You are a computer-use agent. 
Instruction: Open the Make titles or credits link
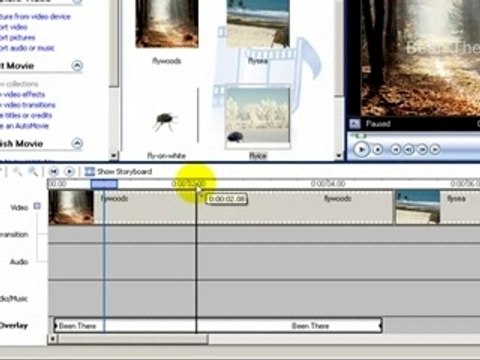[x=26, y=115]
